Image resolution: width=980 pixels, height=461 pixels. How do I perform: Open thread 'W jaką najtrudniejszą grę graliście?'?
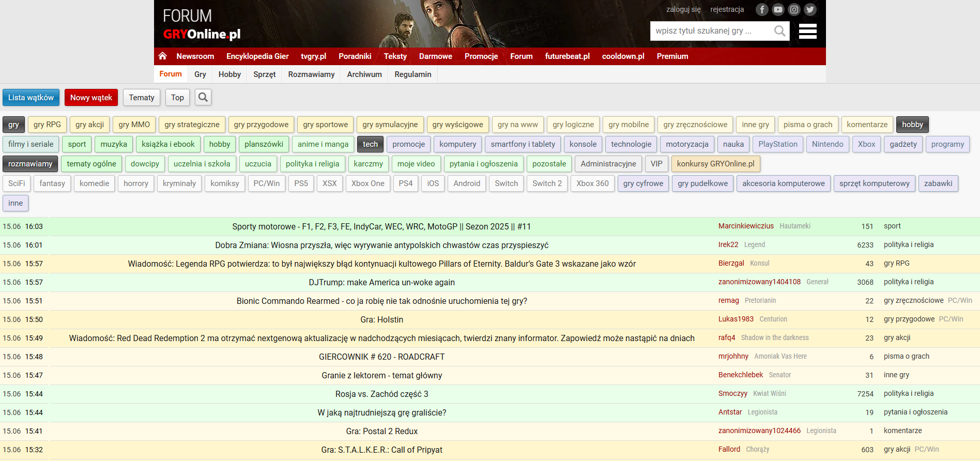click(382, 412)
